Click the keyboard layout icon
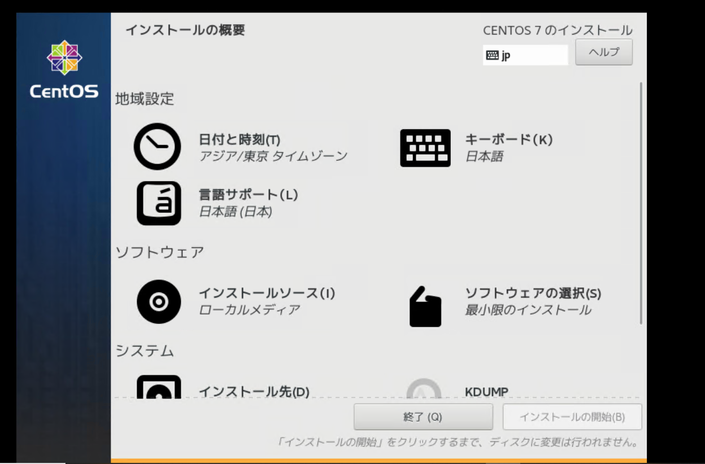This screenshot has width=705, height=464. pos(425,148)
